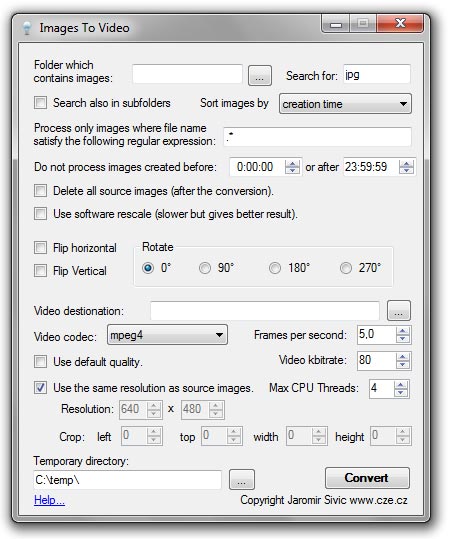The image size is (452, 539).
Task: Focus the Search for jpg text box
Action: 377,74
